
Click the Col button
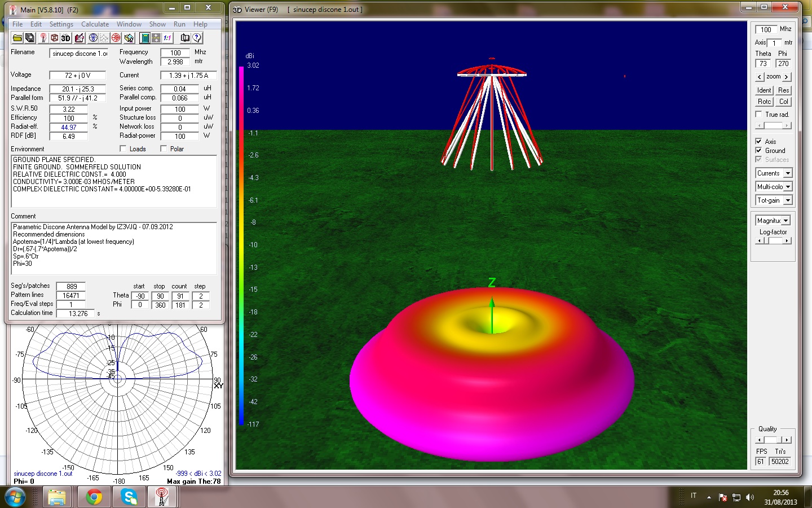pos(783,102)
